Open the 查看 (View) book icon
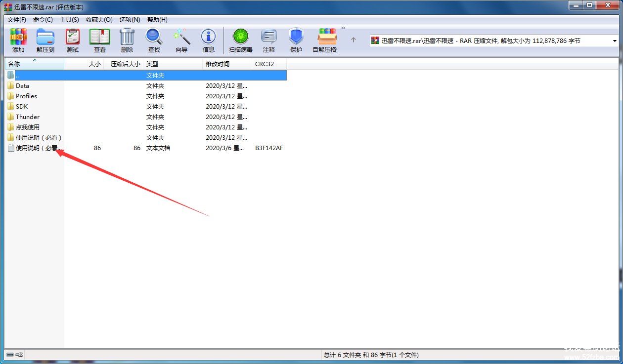The height and width of the screenshot is (364, 623). coord(100,40)
